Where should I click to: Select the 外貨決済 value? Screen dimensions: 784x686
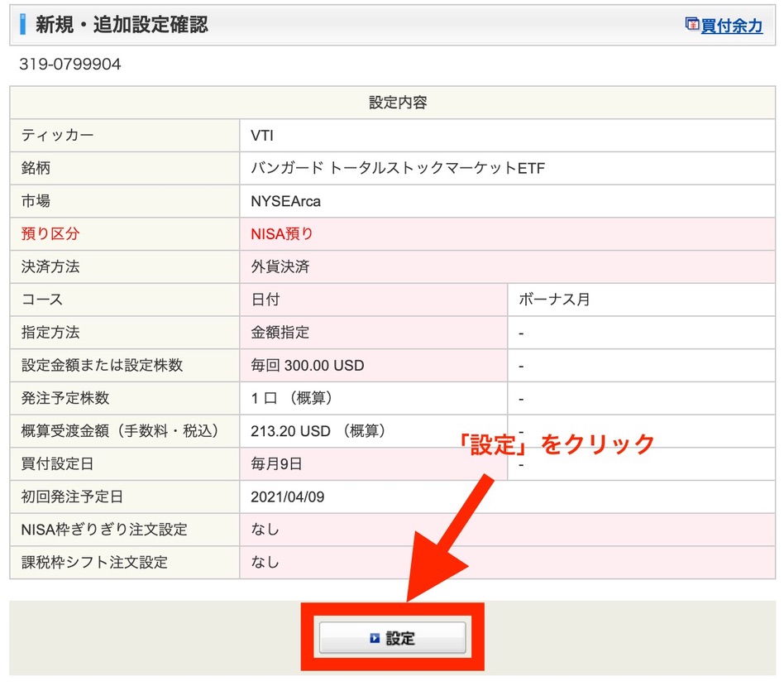[x=280, y=266]
